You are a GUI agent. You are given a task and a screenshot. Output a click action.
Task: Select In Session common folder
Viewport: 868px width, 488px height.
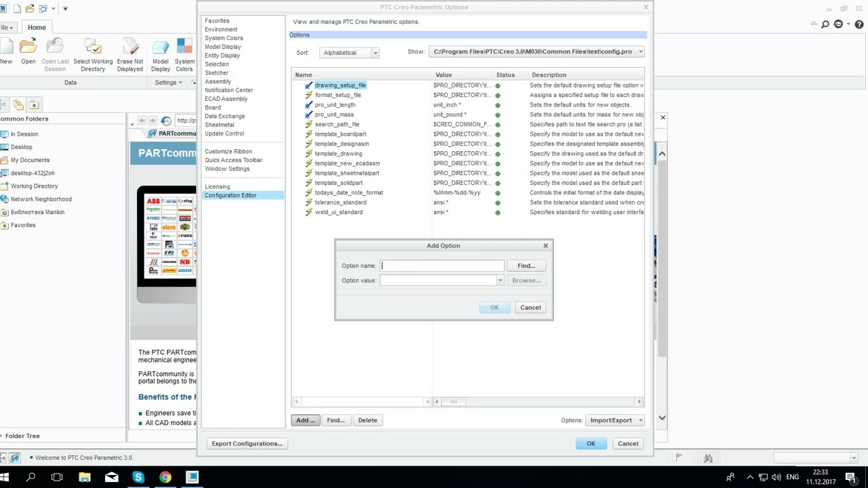(x=24, y=134)
